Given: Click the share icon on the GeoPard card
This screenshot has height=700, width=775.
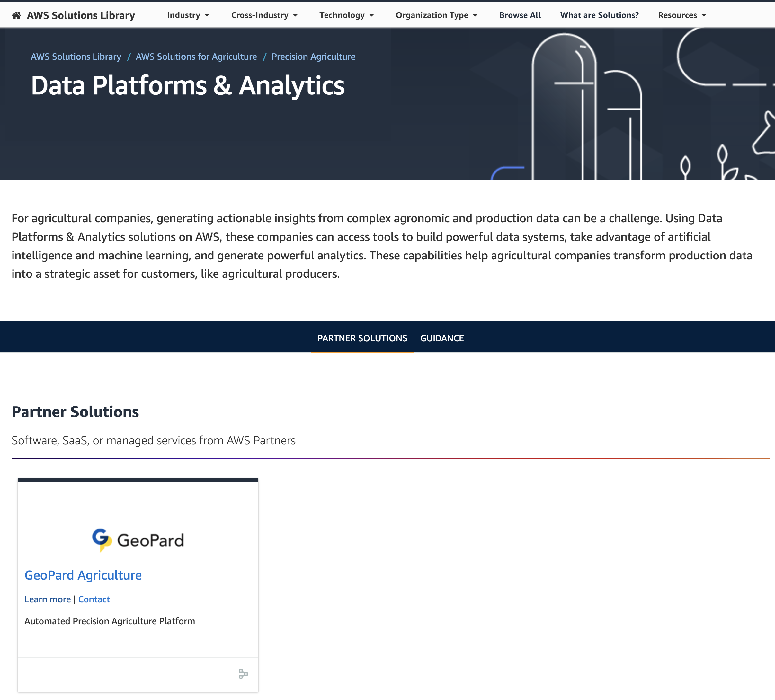Looking at the screenshot, I should [x=244, y=674].
